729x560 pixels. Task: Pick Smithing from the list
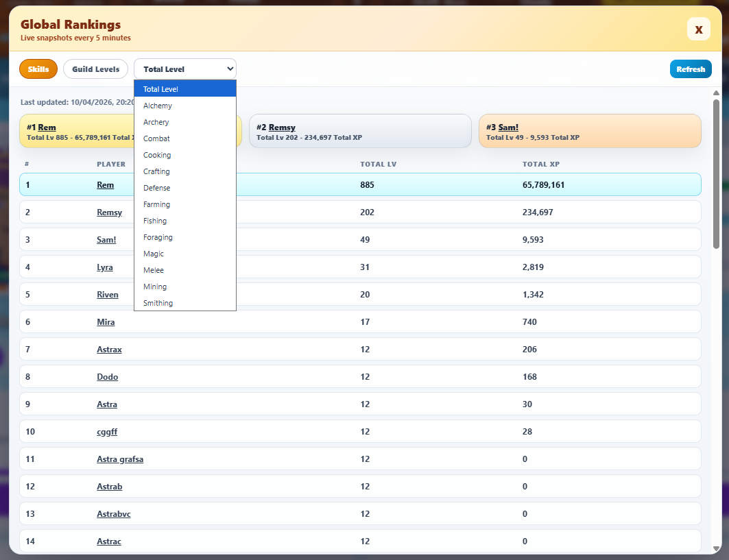tap(158, 303)
